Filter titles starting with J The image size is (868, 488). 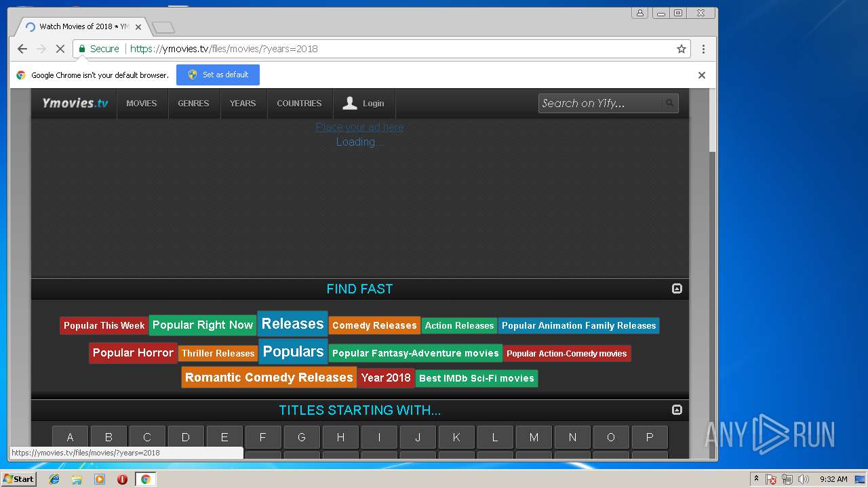pyautogui.click(x=418, y=437)
